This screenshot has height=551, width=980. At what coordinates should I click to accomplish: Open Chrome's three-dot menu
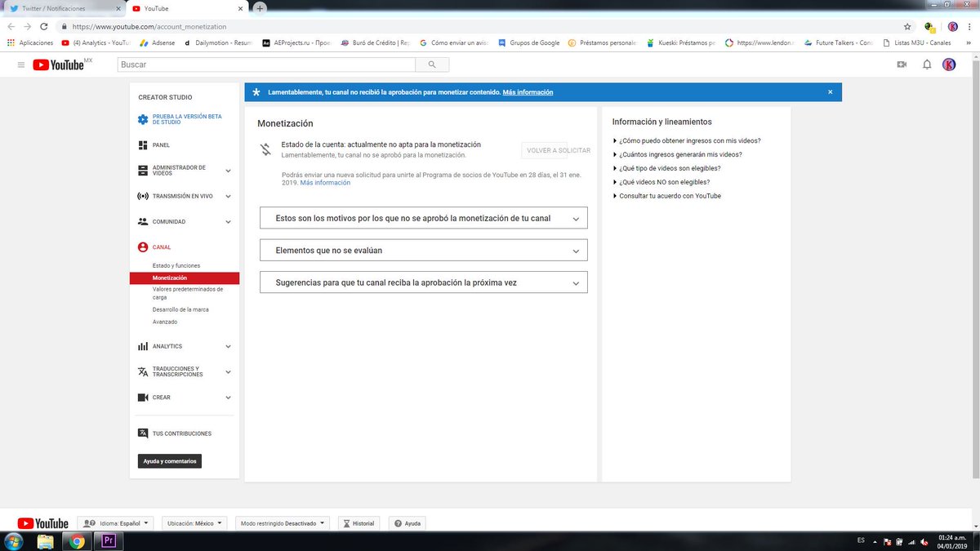pyautogui.click(x=970, y=26)
